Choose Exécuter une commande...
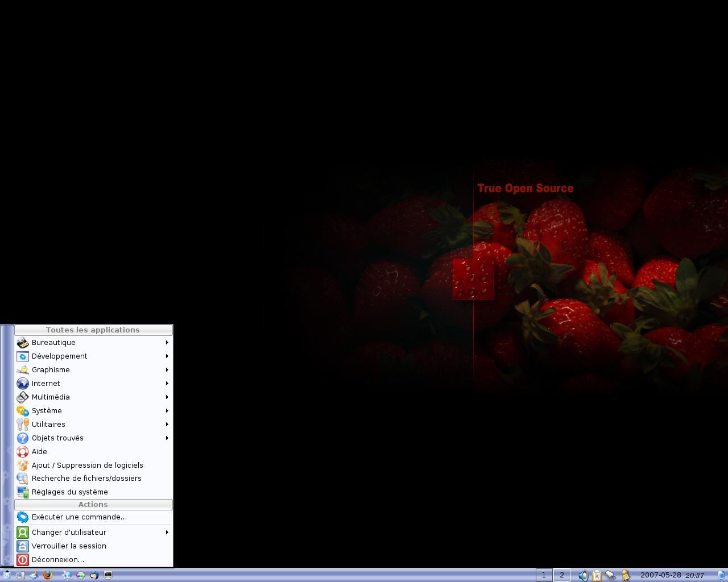Image resolution: width=728 pixels, height=582 pixels. tap(93, 517)
